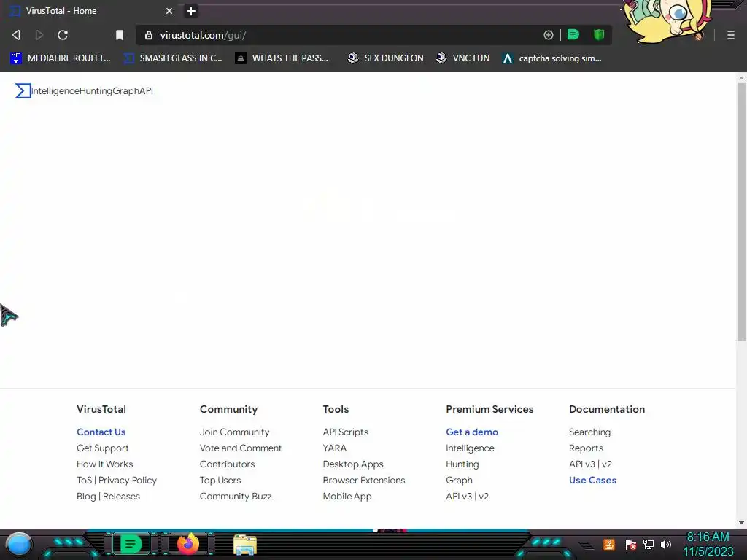This screenshot has width=747, height=560.
Task: Open a new browser tab
Action: [191, 11]
